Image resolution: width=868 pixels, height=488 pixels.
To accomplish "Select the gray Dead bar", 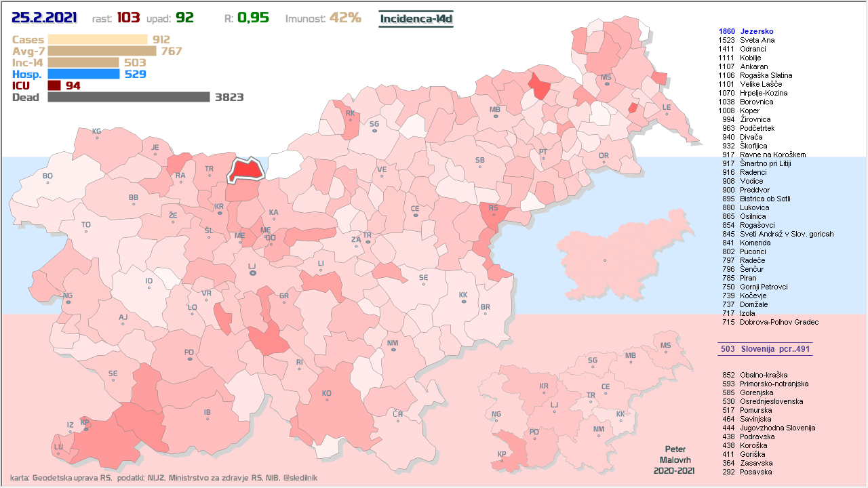I will [129, 97].
